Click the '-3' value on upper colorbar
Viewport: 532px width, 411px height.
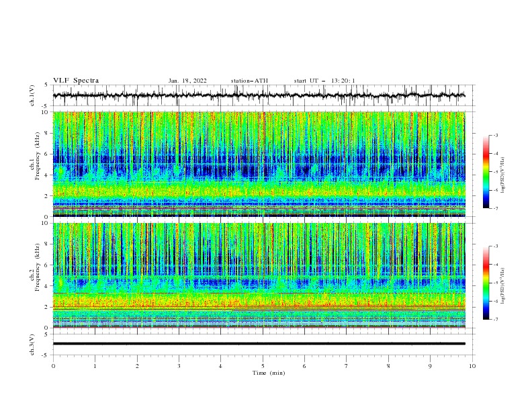coord(495,135)
